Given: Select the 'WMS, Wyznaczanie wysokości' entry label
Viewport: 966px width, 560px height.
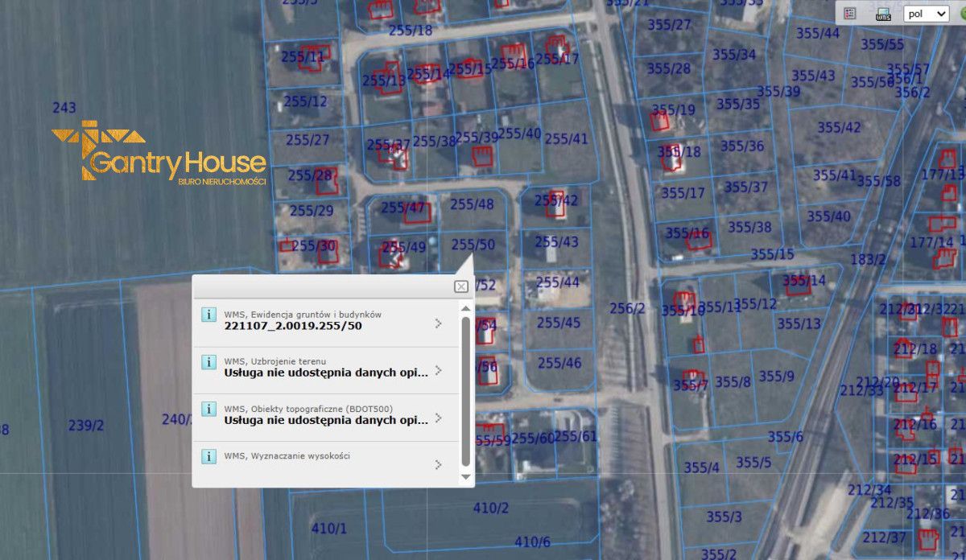Looking at the screenshot, I should pyautogui.click(x=287, y=456).
